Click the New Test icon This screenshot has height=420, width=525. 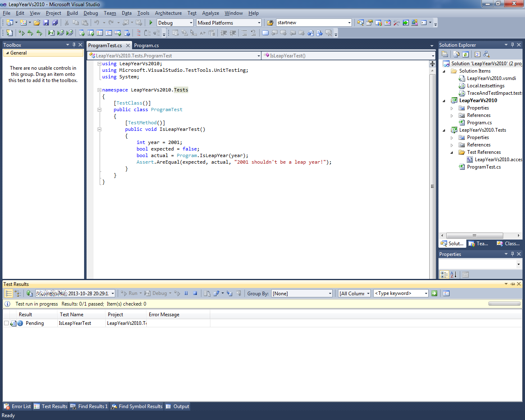coord(9,33)
